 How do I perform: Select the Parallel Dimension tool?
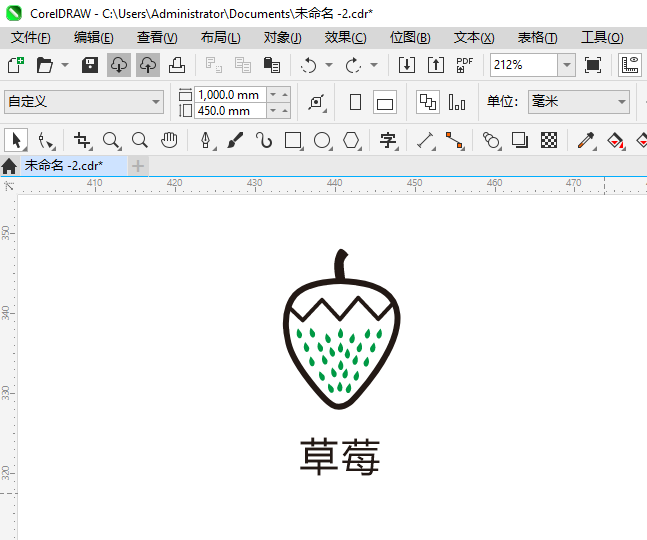425,141
